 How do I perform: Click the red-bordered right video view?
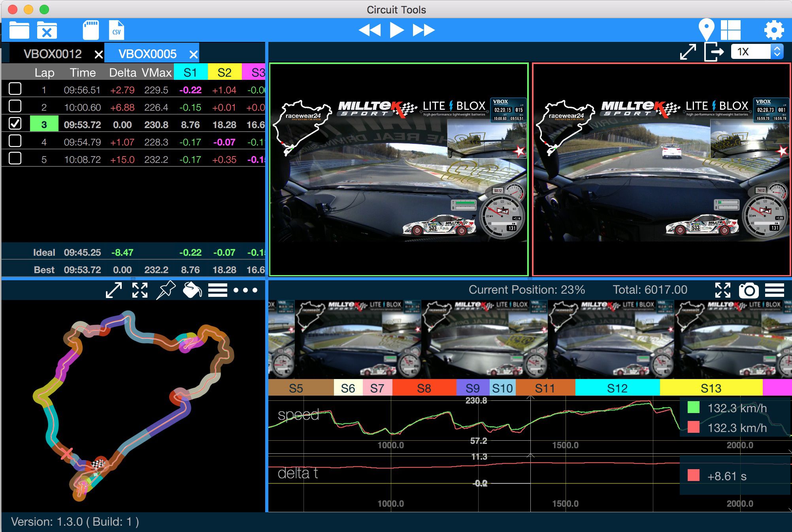pos(662,169)
